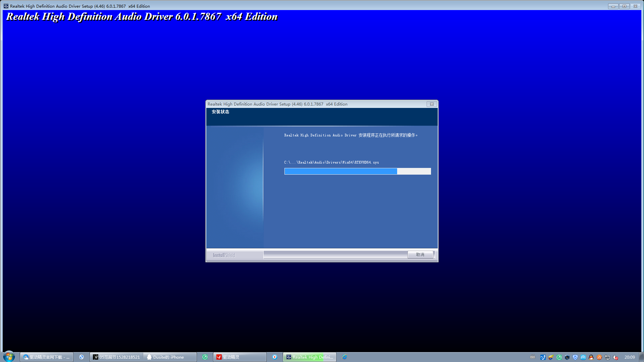Open the network connection tray icon

(x=607, y=357)
